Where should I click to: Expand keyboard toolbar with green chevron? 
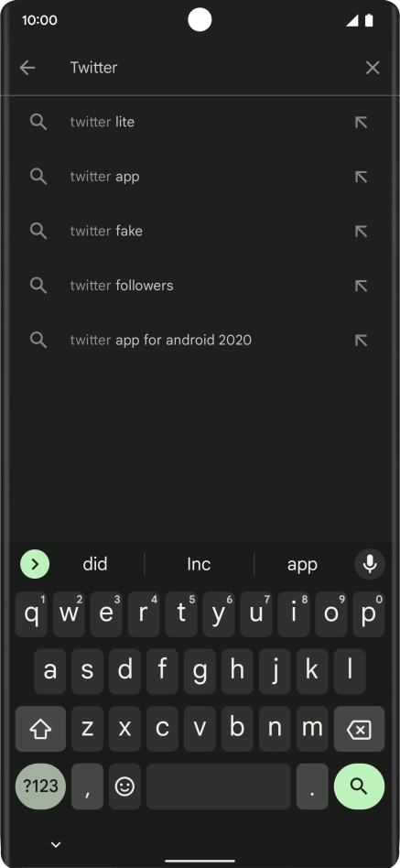(35, 564)
